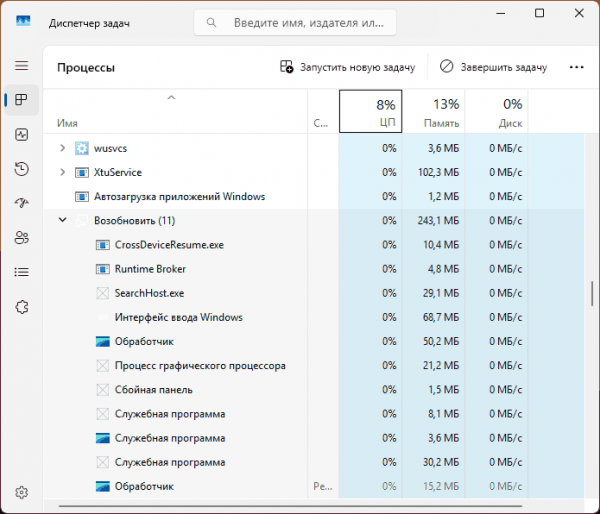The width and height of the screenshot is (600, 514).
Task: Open the Settings gear icon
Action: [x=21, y=492]
